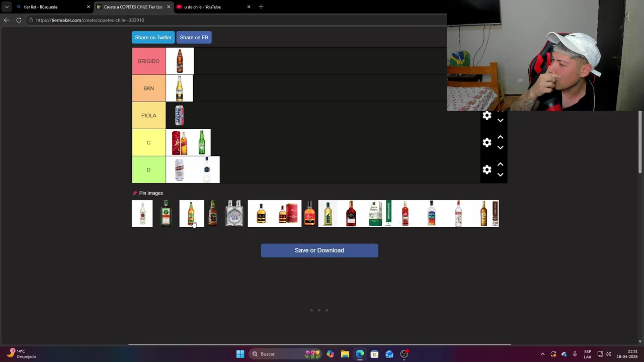
Task: Go back with browser back arrow
Action: (x=6, y=20)
